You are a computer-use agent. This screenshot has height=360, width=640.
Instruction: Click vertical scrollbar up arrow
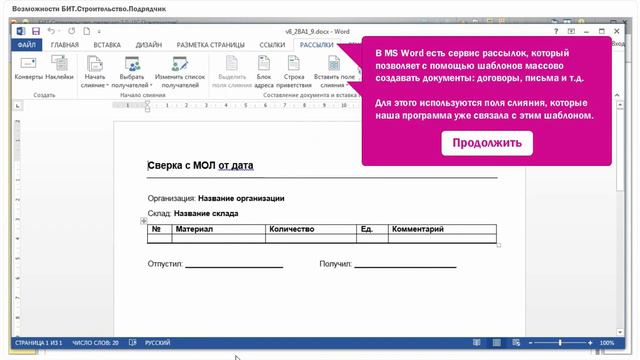(620, 105)
